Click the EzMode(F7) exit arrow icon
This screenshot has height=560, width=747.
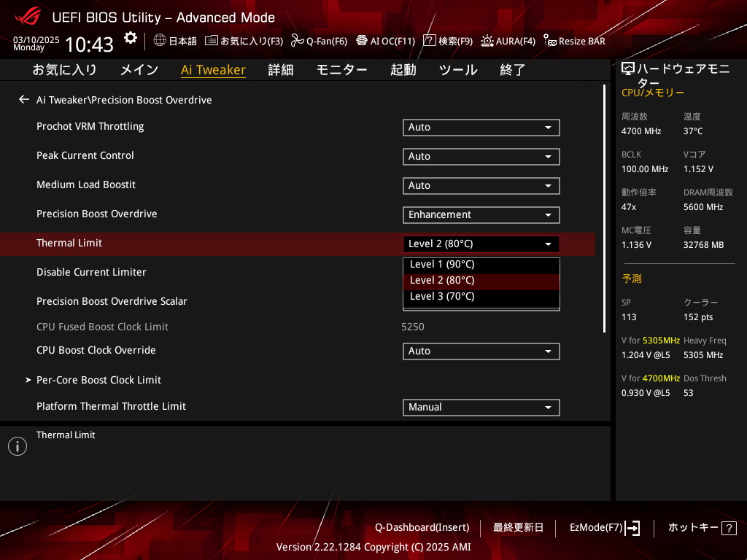pos(632,528)
